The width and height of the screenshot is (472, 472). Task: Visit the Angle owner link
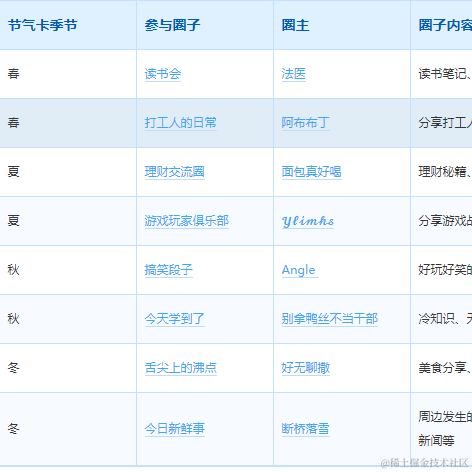pyautogui.click(x=300, y=270)
